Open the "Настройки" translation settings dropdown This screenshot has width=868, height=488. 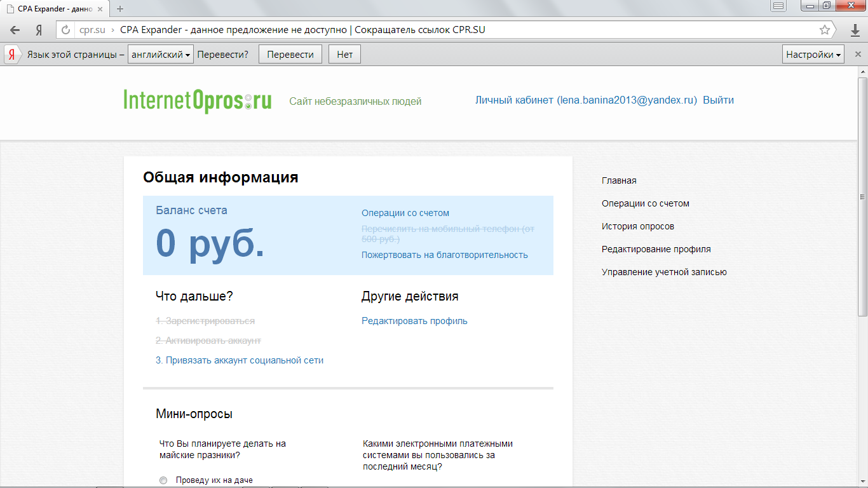[x=813, y=55]
